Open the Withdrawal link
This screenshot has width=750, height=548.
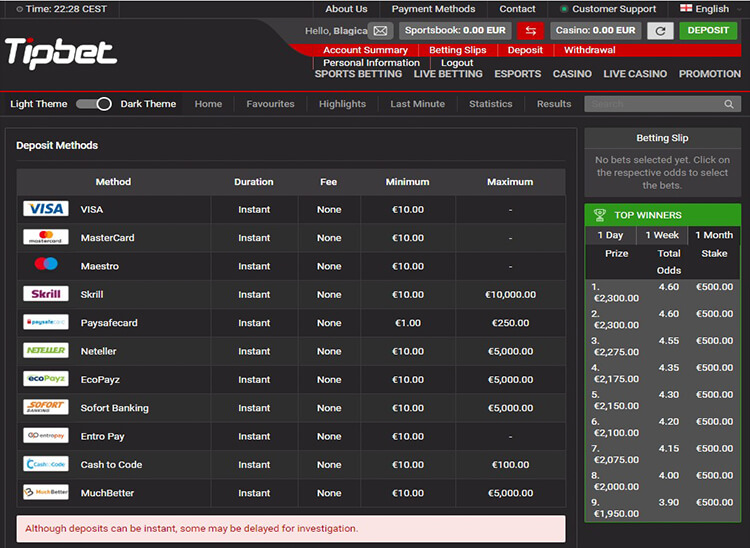click(589, 50)
